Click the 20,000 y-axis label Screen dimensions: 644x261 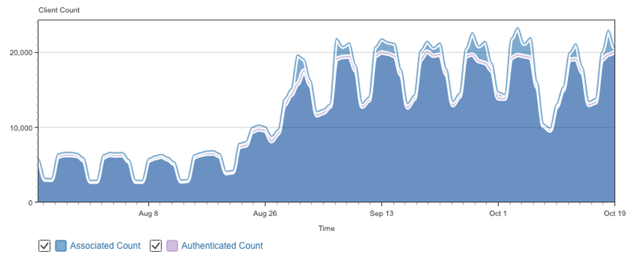tap(21, 53)
